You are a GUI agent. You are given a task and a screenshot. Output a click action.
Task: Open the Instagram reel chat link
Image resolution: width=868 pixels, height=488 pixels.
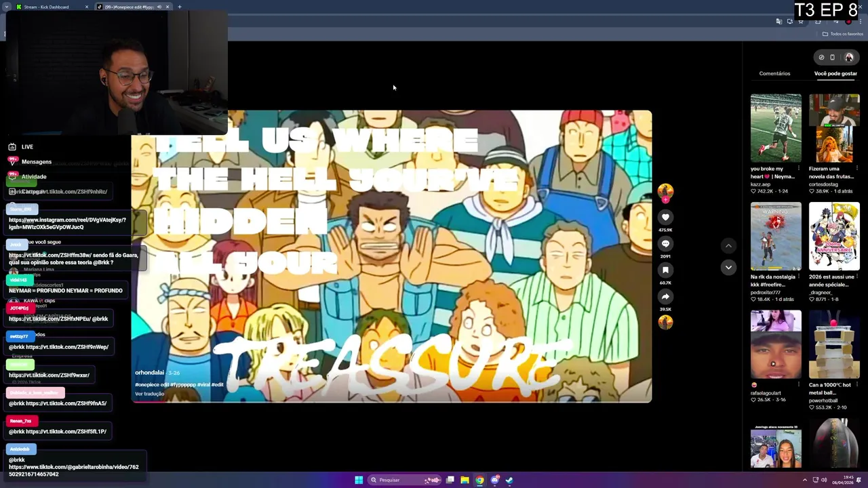tap(67, 223)
